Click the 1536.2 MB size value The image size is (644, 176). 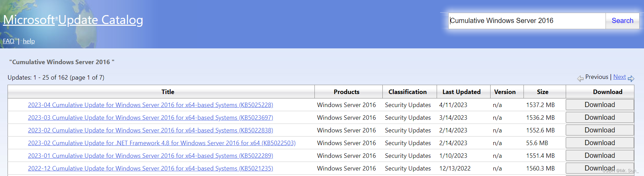540,118
